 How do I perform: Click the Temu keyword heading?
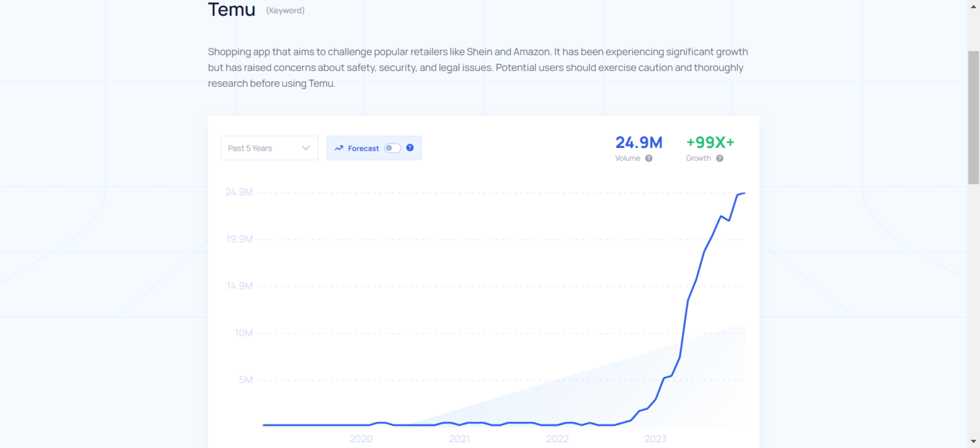tap(231, 10)
